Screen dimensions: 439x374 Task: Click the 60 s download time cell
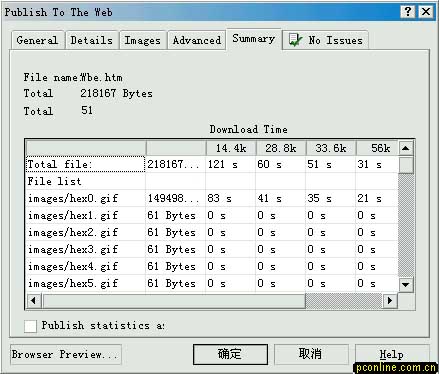[281, 164]
